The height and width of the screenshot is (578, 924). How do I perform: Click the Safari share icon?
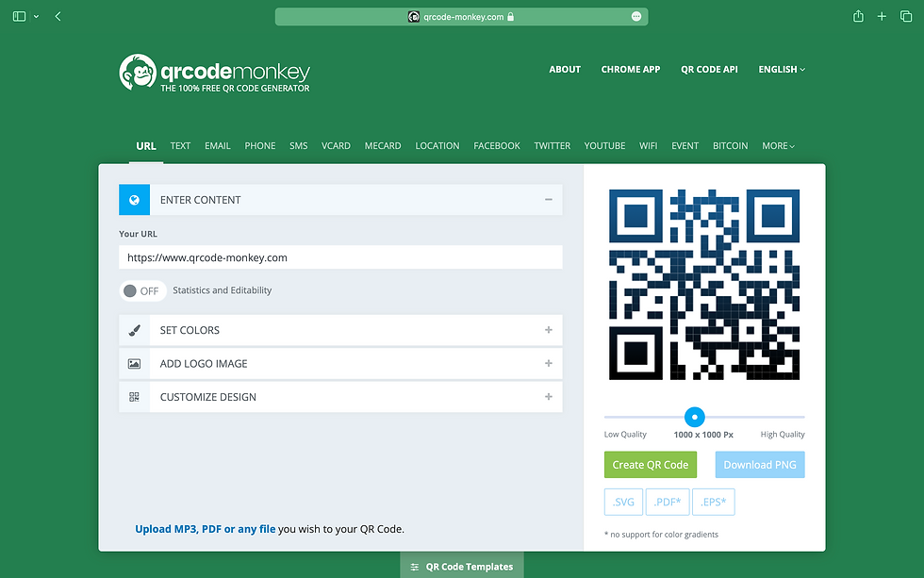tap(858, 16)
